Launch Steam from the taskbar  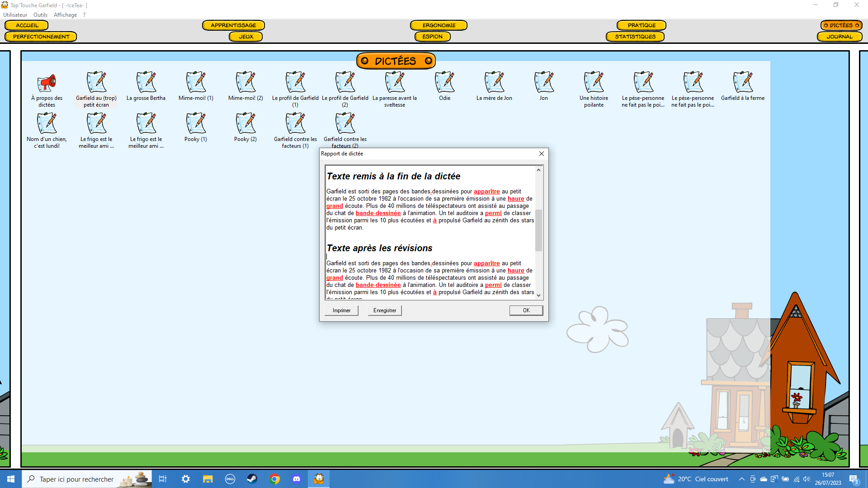[x=252, y=479]
